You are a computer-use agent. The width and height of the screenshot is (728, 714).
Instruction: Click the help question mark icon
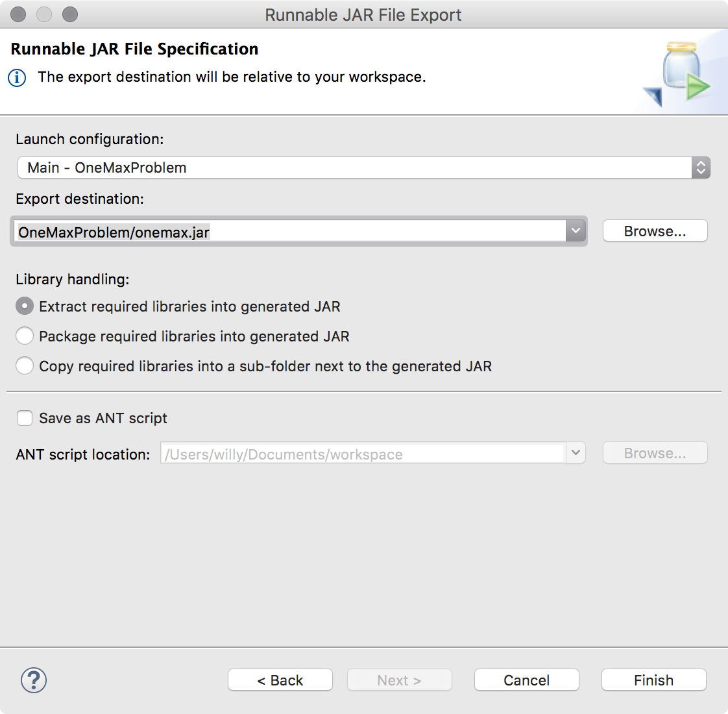[x=33, y=680]
